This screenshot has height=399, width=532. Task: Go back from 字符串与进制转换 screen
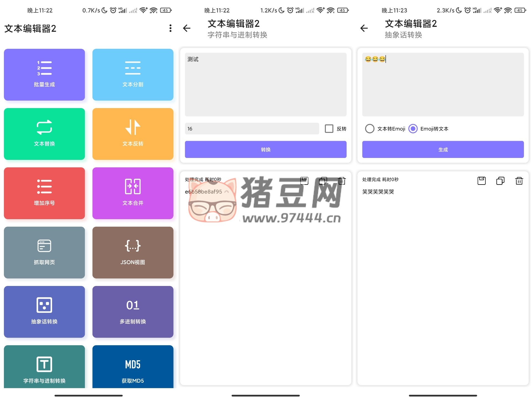tap(187, 28)
